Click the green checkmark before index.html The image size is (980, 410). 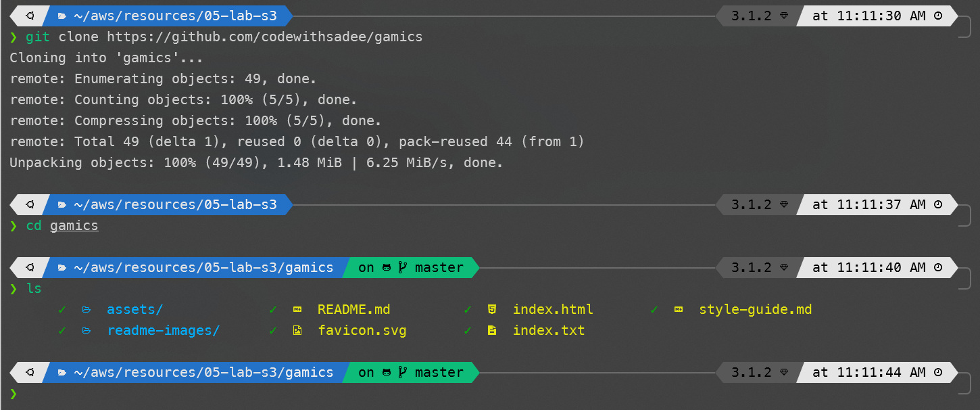point(468,310)
